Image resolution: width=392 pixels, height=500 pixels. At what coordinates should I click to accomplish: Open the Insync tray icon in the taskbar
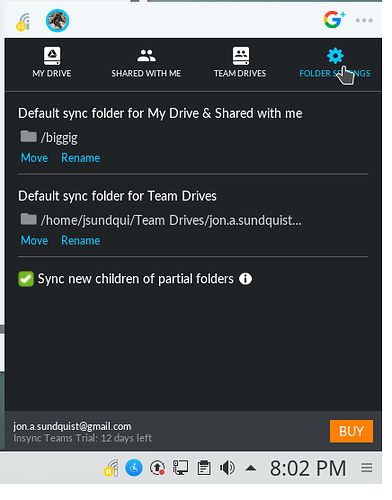(x=111, y=468)
